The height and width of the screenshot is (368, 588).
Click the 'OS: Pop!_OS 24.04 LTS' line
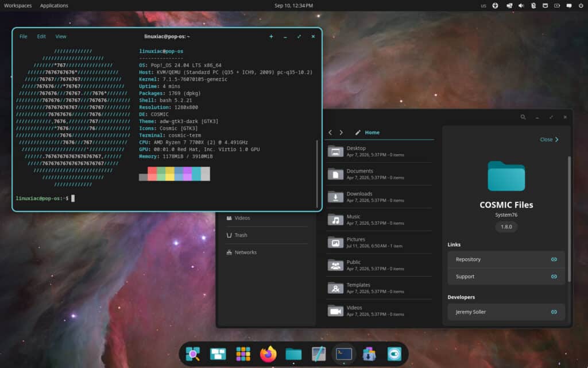click(180, 66)
